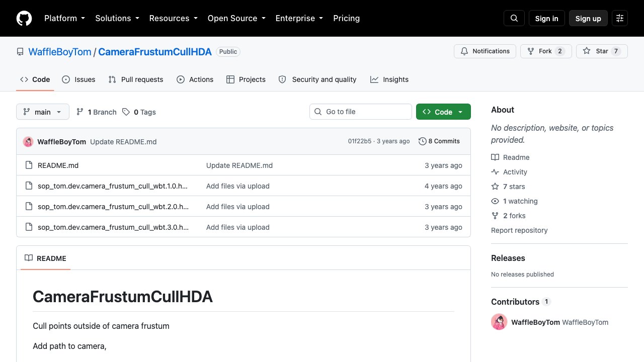
Task: Open Add files via upload commit for wbt.3.0
Action: point(238,227)
